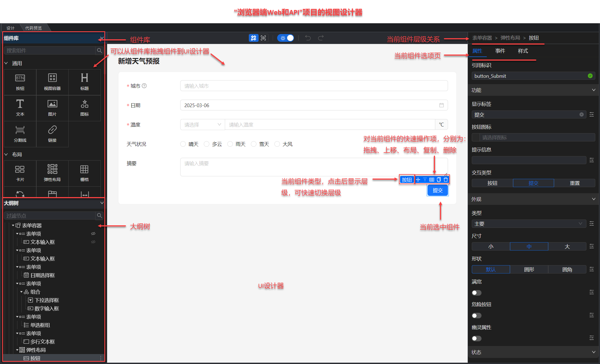Image resolution: width=600 pixels, height=364 pixels.
Task: Click the redo arrow in the toolbar
Action: pos(321,38)
